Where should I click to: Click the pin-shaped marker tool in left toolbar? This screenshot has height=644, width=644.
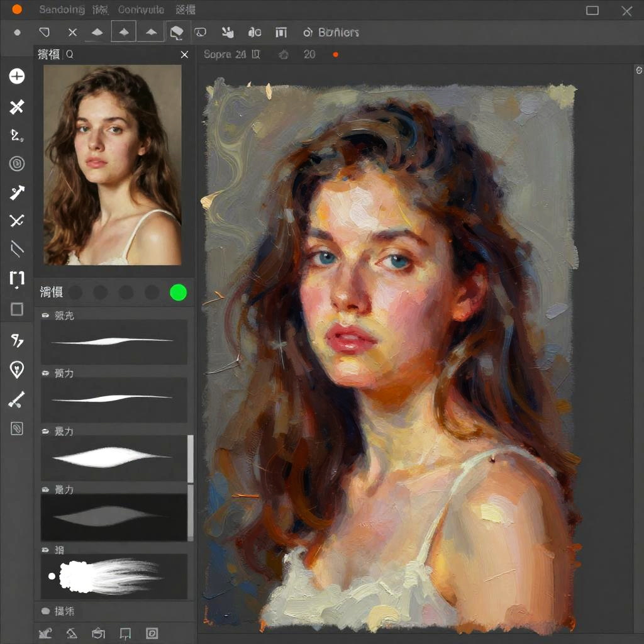(x=17, y=370)
